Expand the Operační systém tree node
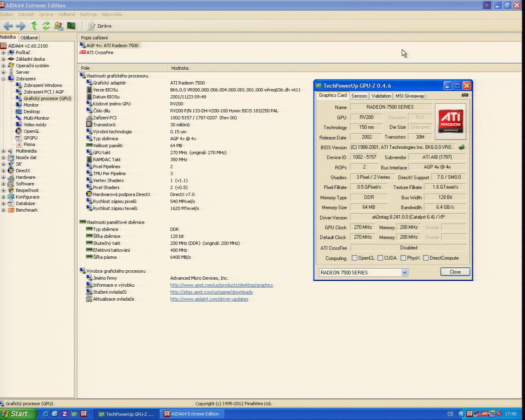Image resolution: width=525 pixels, height=420 pixels. point(3,66)
